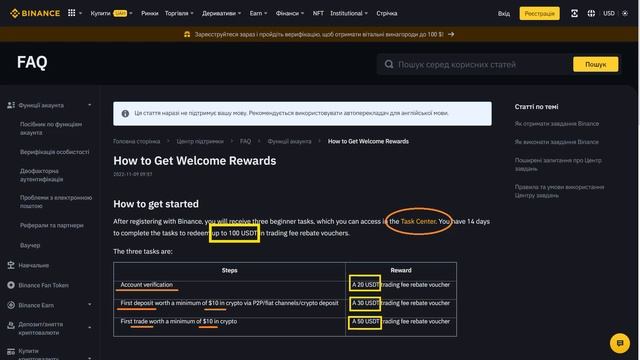Open related article Як виконати завдання Binance
640x360 pixels.
pyautogui.click(x=557, y=142)
